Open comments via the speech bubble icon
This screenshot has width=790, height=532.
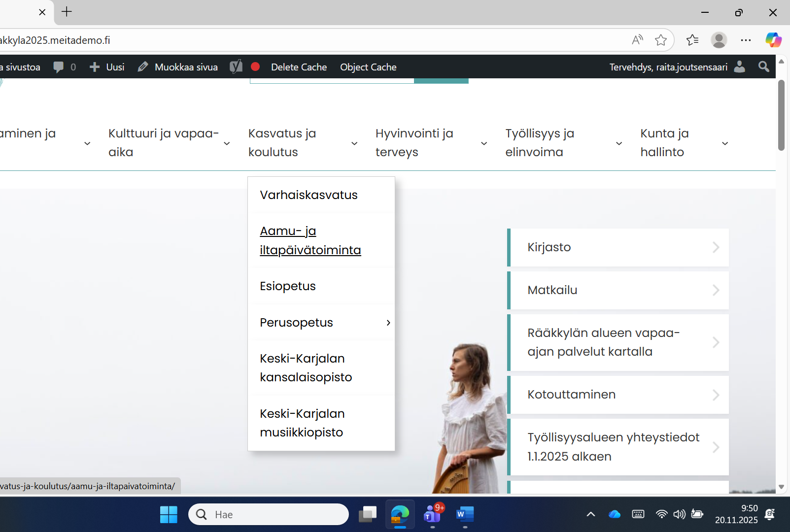59,66
